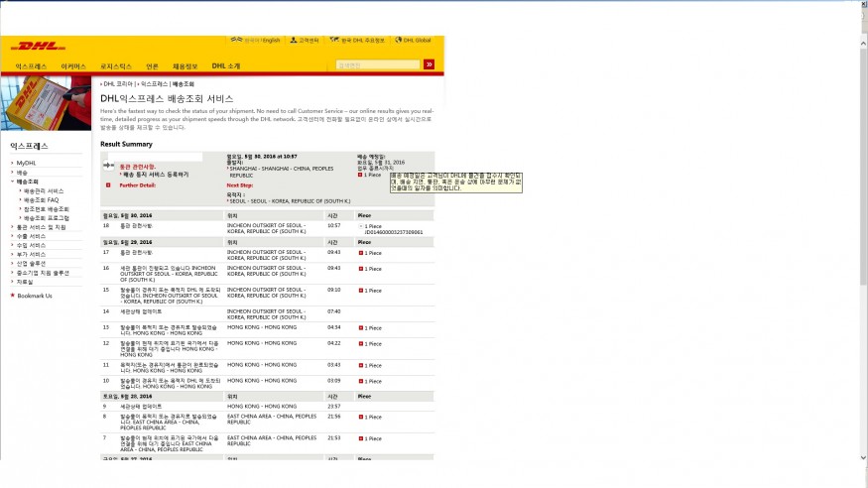Click the shipment status arrow icon in Result Summary
The height and width of the screenshot is (488, 868).
pos(108,166)
